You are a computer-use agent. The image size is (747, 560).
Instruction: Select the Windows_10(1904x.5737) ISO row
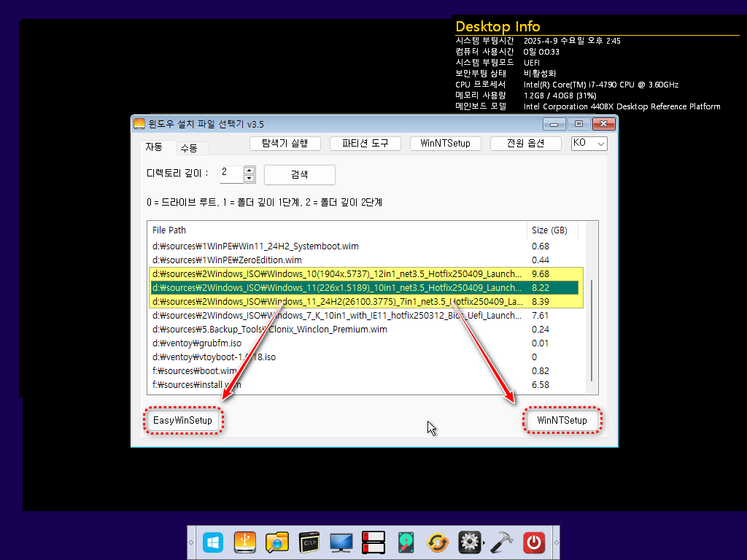click(x=365, y=274)
